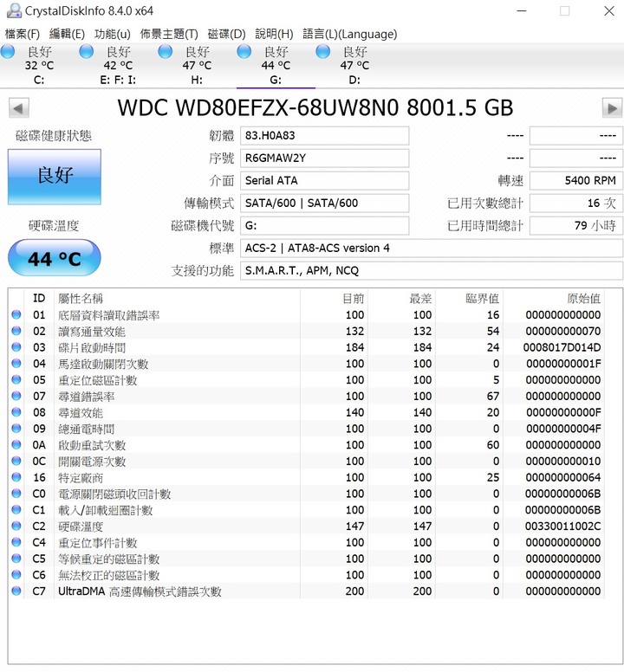
Task: Select the 總通電時間 attribute name
Action: point(86,430)
